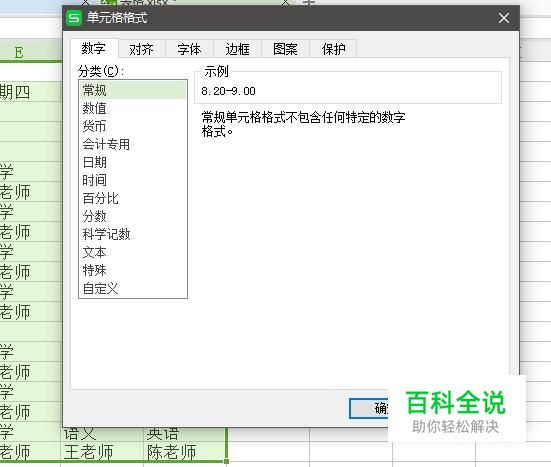The height and width of the screenshot is (467, 551).
Task: Choose the 科学记数 category
Action: [x=133, y=234]
